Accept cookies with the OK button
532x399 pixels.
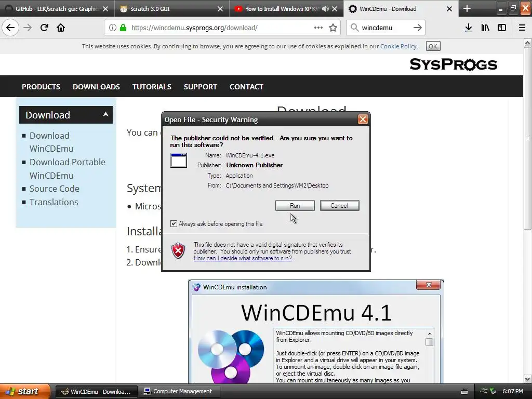coord(433,46)
